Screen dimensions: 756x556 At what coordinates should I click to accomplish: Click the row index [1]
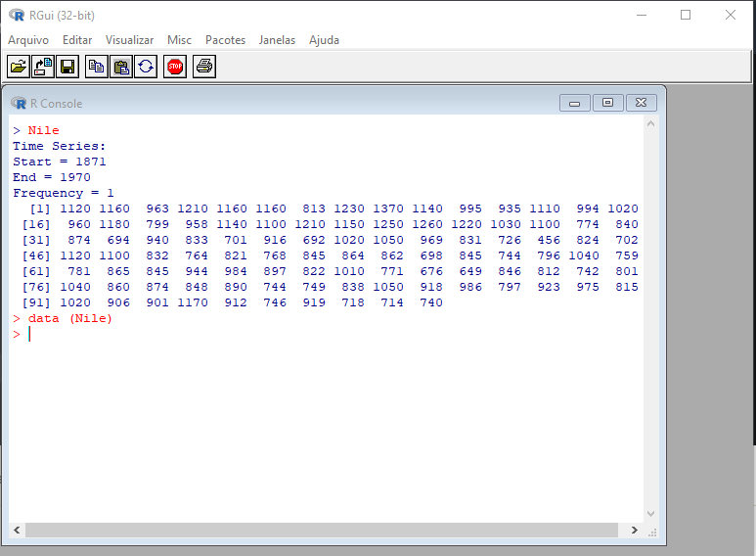point(40,208)
